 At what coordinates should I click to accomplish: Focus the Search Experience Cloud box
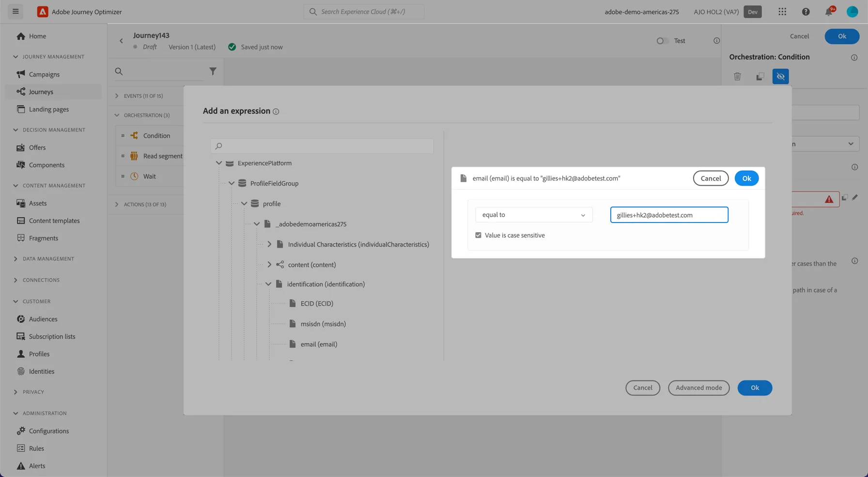(364, 12)
